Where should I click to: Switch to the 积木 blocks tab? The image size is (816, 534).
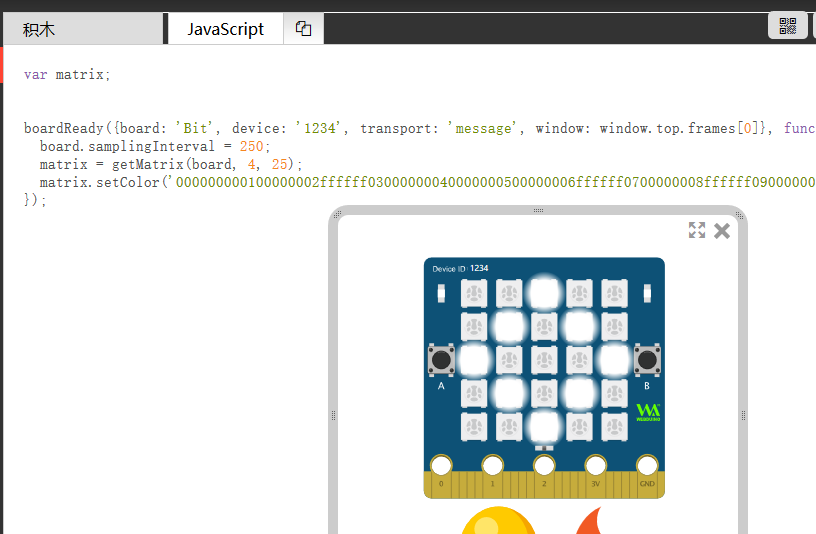(83, 29)
